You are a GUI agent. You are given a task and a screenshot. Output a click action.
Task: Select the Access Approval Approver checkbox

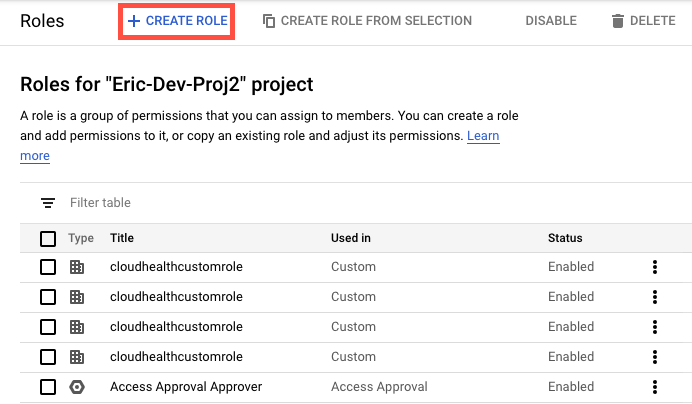[x=48, y=387]
